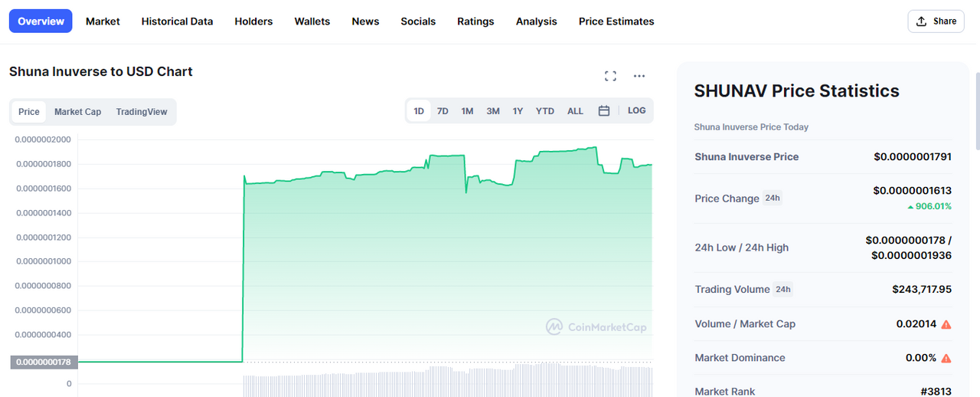Select the ALL time range
This screenshot has width=980, height=397.
pos(575,111)
